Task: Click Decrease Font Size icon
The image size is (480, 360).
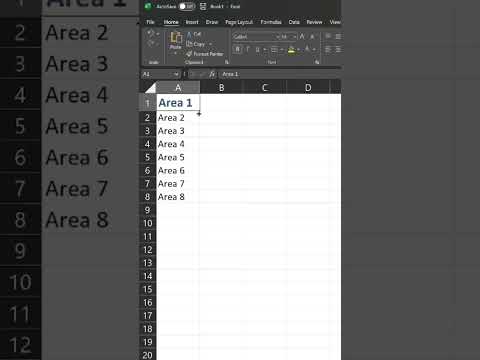Action: (312, 36)
